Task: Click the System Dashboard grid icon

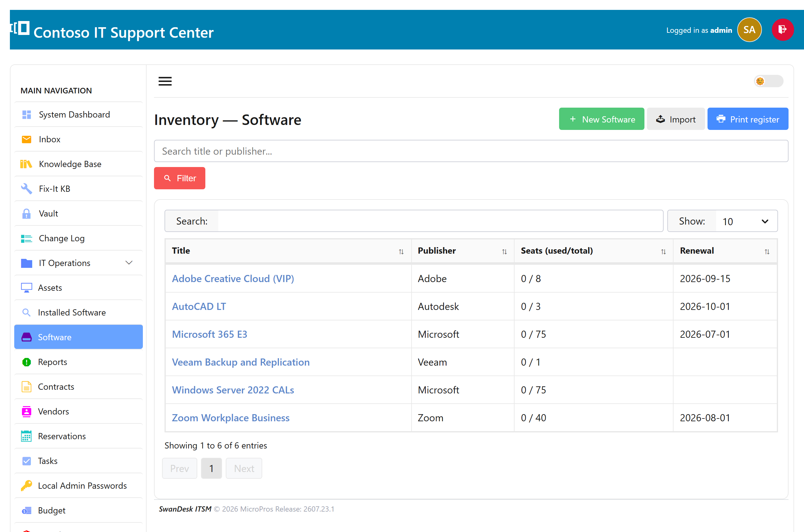Action: coord(27,115)
